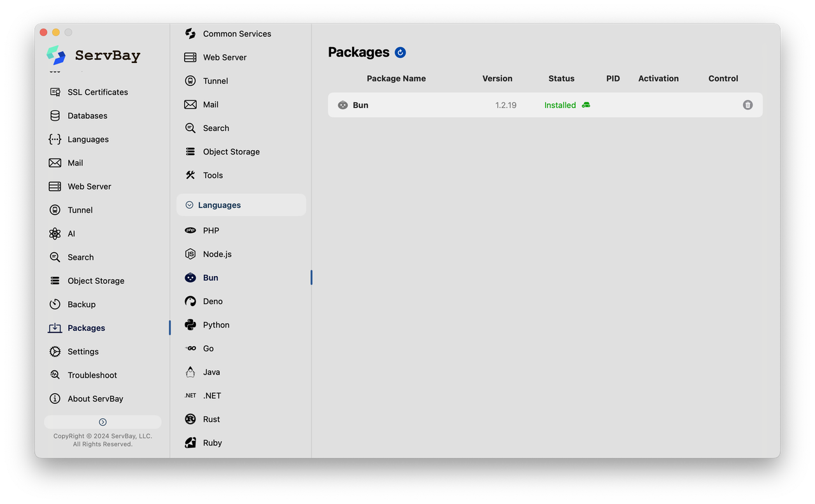
Task: Select Tunnel in the package categories
Action: coord(215,81)
